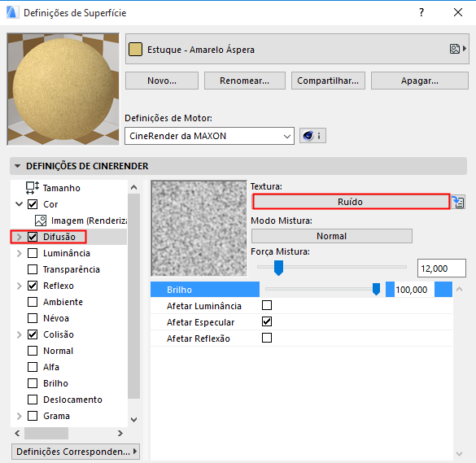Click the material sphere preview

[63, 90]
